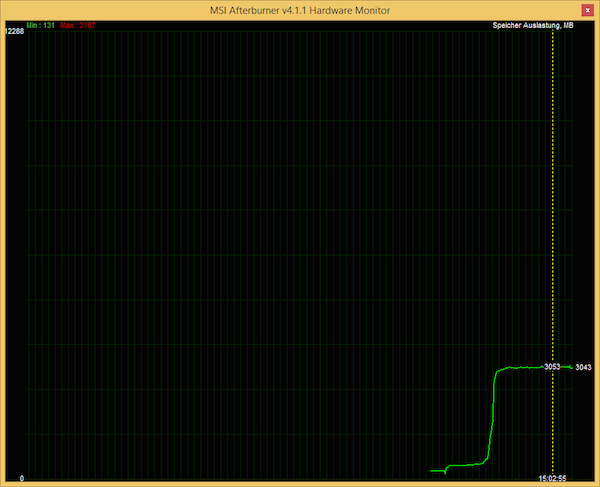
Task: Click the MSI Afterburner v4.1.1 title bar
Action: (x=300, y=10)
